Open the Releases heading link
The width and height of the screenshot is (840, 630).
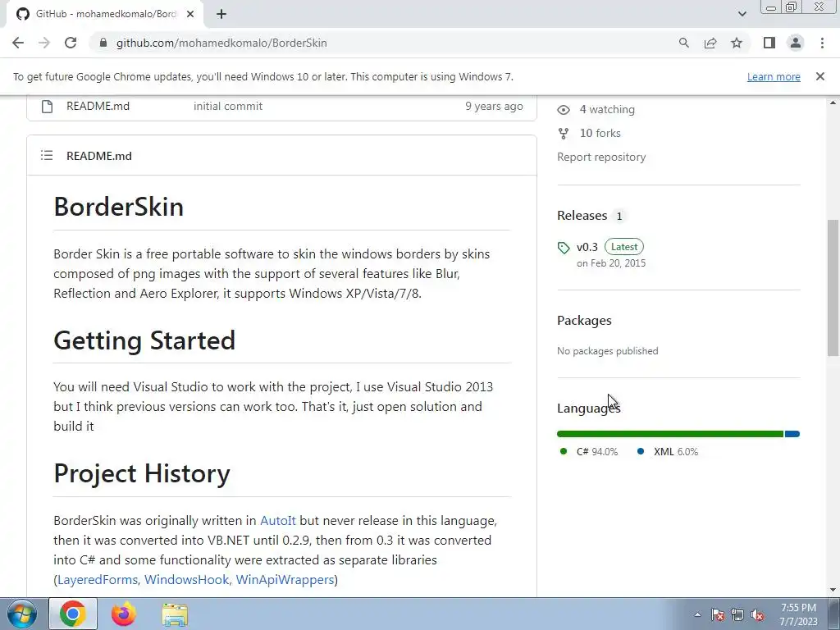click(582, 216)
